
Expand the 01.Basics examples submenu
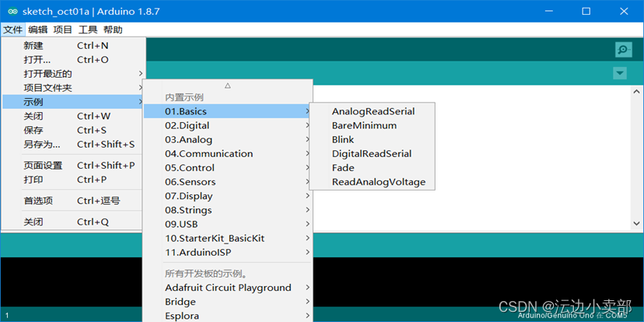[228, 111]
